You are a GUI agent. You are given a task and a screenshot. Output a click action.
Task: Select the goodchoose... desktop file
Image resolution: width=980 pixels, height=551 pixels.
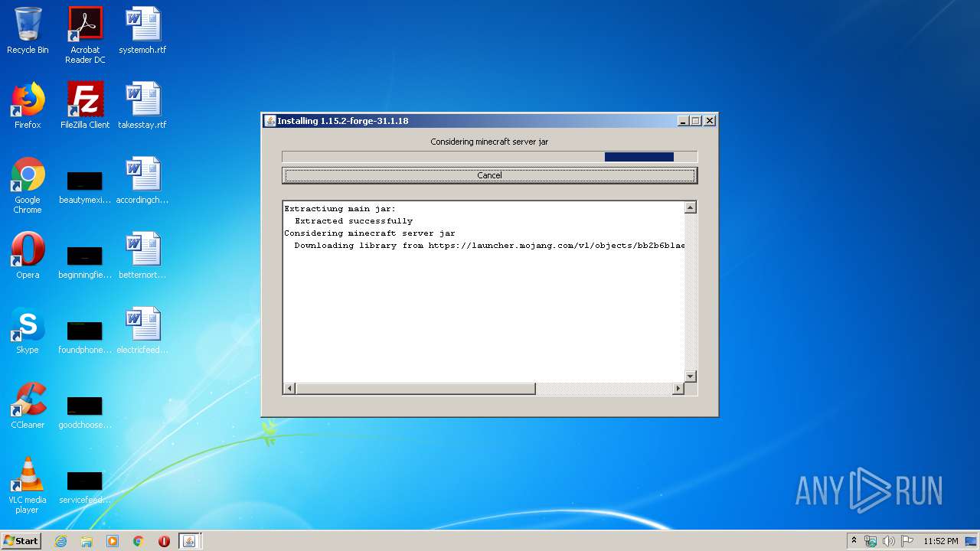85,412
